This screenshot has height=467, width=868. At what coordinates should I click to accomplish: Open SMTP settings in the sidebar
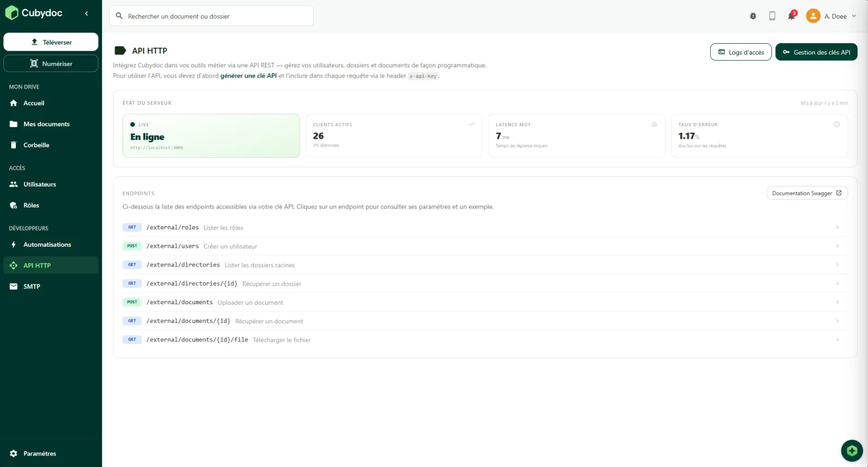(x=51, y=286)
